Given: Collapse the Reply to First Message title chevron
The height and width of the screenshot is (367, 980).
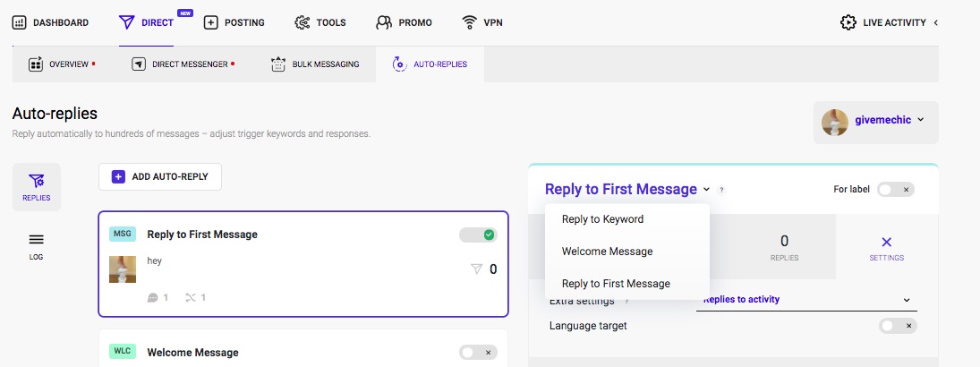Looking at the screenshot, I should coord(706,190).
